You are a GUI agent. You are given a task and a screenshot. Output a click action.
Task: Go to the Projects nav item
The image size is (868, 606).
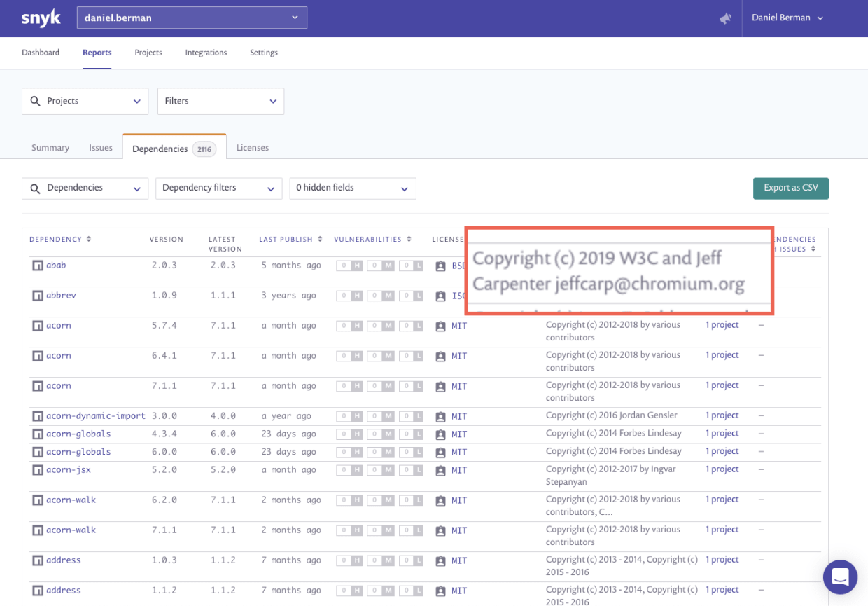click(148, 53)
